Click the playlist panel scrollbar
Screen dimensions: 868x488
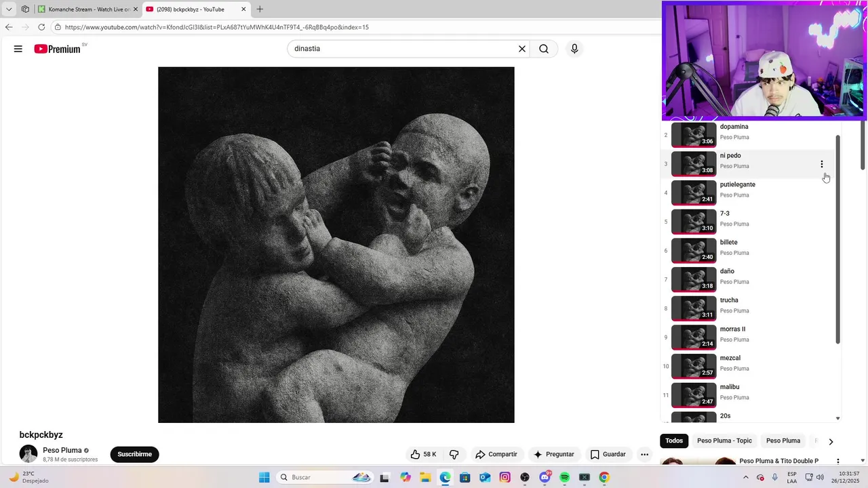coord(838,239)
